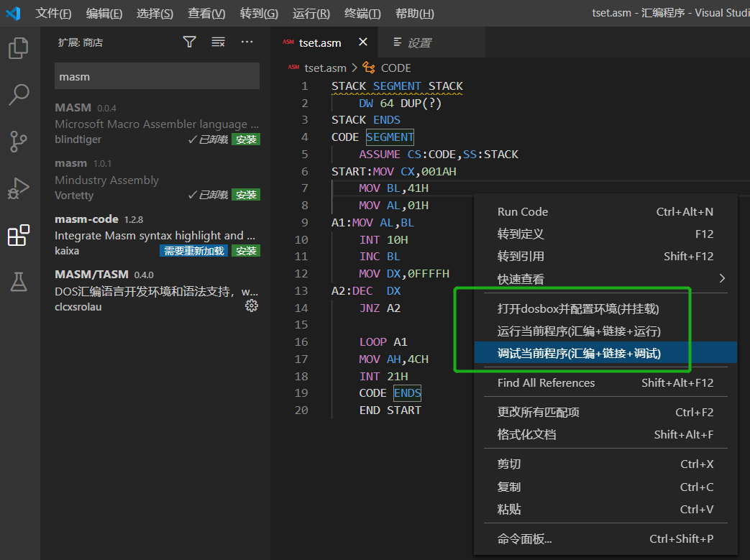The height and width of the screenshot is (560, 750).
Task: Choose 剪切 in context menu
Action: [x=605, y=464]
